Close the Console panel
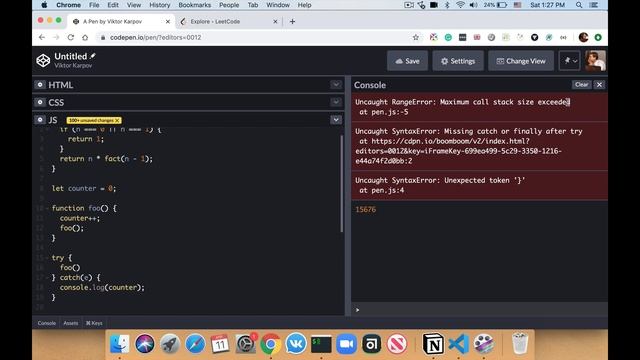Viewport: 640px width, 360px height. click(599, 84)
